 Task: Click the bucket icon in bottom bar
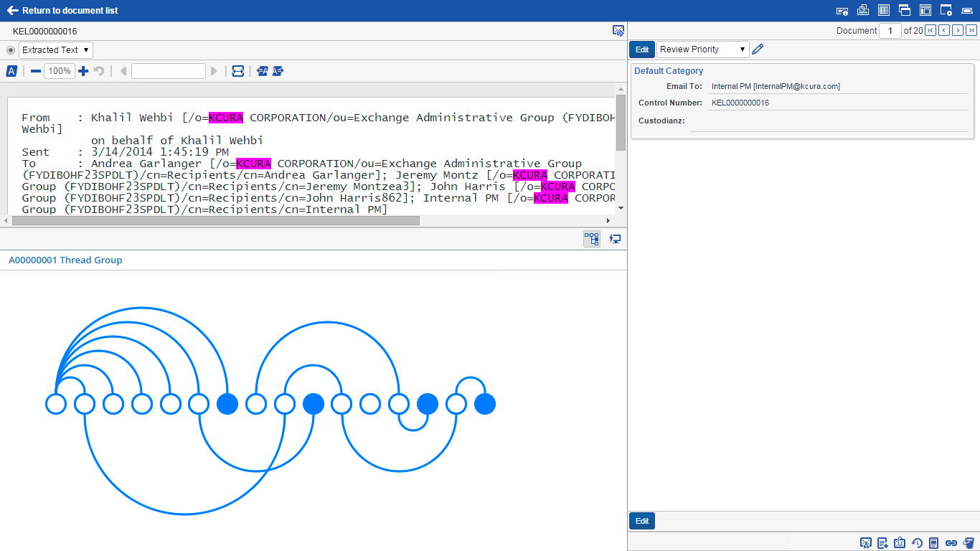[969, 543]
